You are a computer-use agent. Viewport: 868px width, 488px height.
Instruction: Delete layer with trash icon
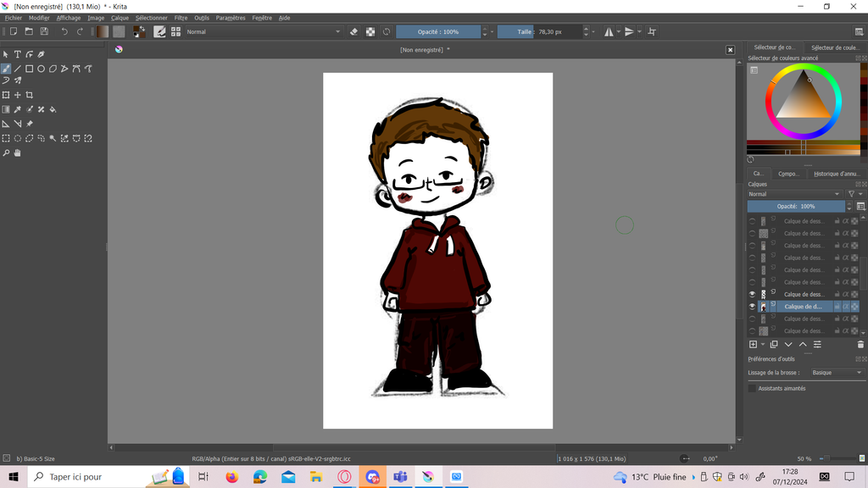point(860,345)
